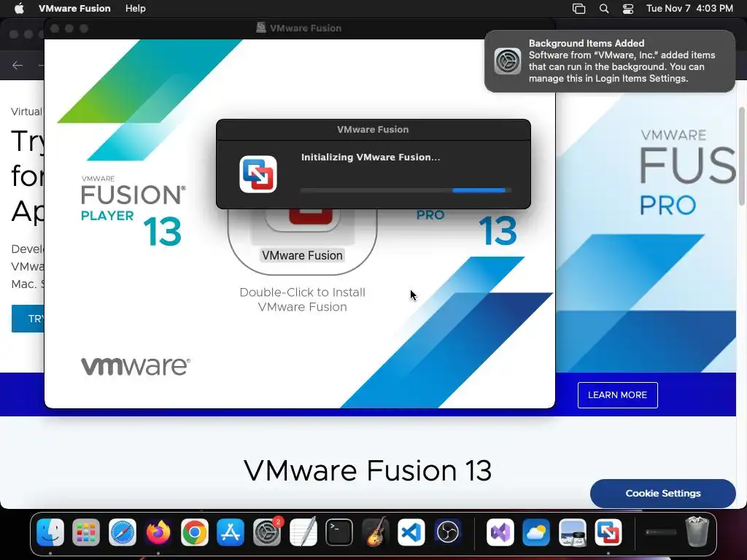747x560 pixels.
Task: Click the System Settings icon in the notification
Action: click(508, 61)
